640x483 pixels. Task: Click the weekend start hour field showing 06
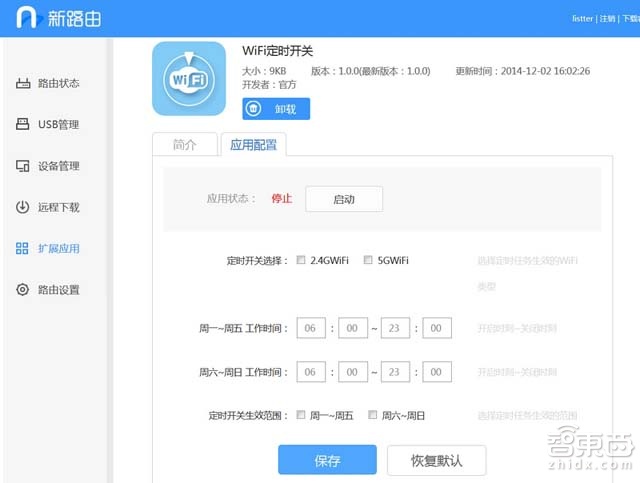311,372
